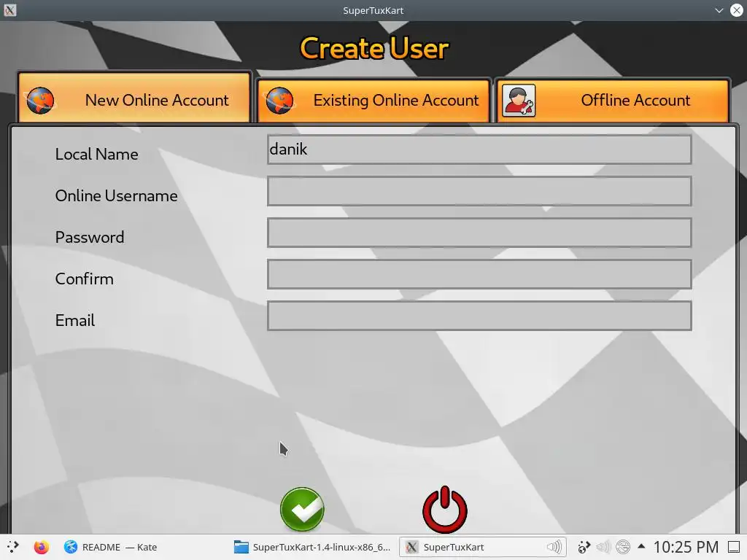The width and height of the screenshot is (747, 560).
Task: Open the clock showing 10:25 PM
Action: tap(686, 547)
